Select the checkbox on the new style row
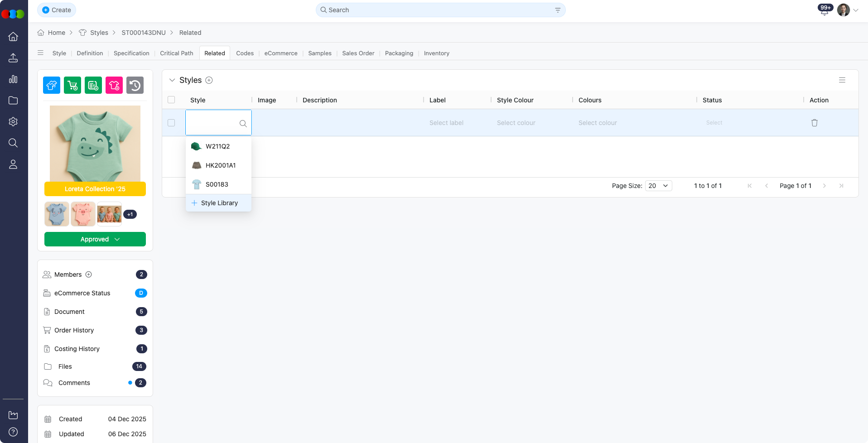 [171, 122]
